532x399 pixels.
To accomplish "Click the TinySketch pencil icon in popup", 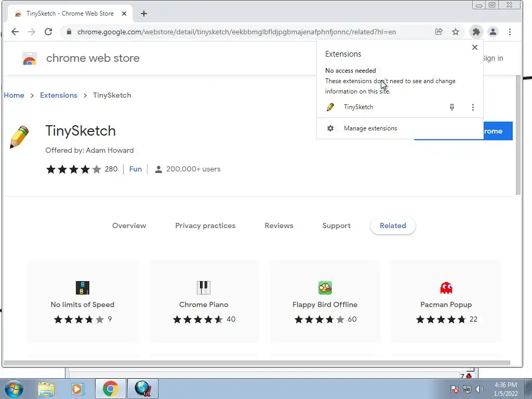I will tap(330, 107).
